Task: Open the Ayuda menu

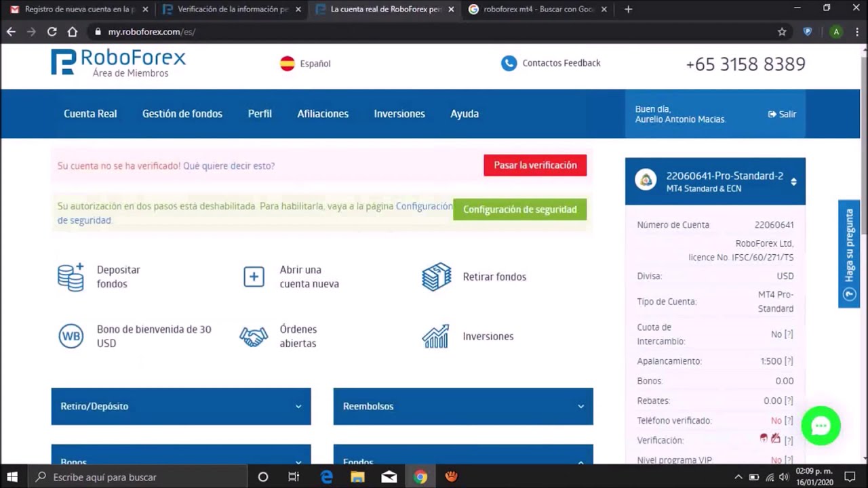Action: pos(465,114)
